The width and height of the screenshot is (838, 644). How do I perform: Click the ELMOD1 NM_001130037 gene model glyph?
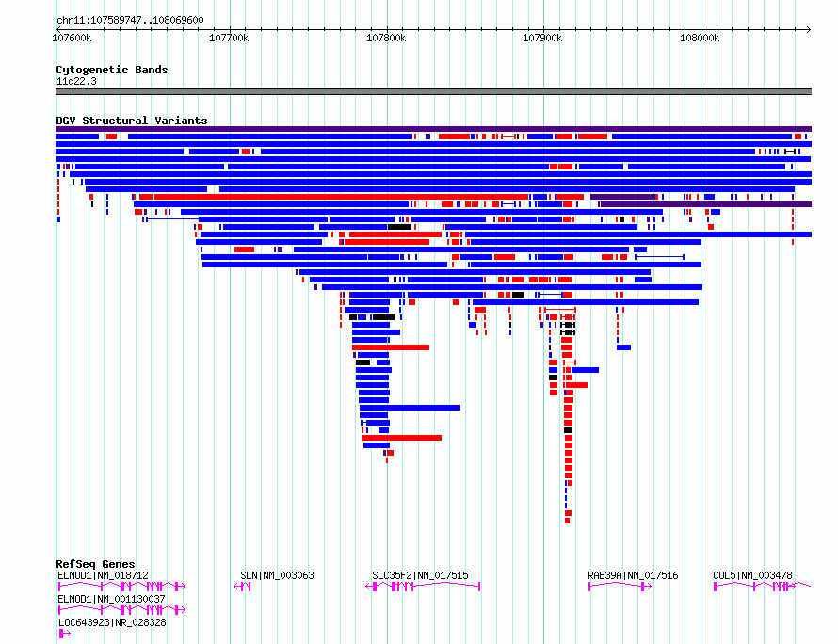[121, 610]
